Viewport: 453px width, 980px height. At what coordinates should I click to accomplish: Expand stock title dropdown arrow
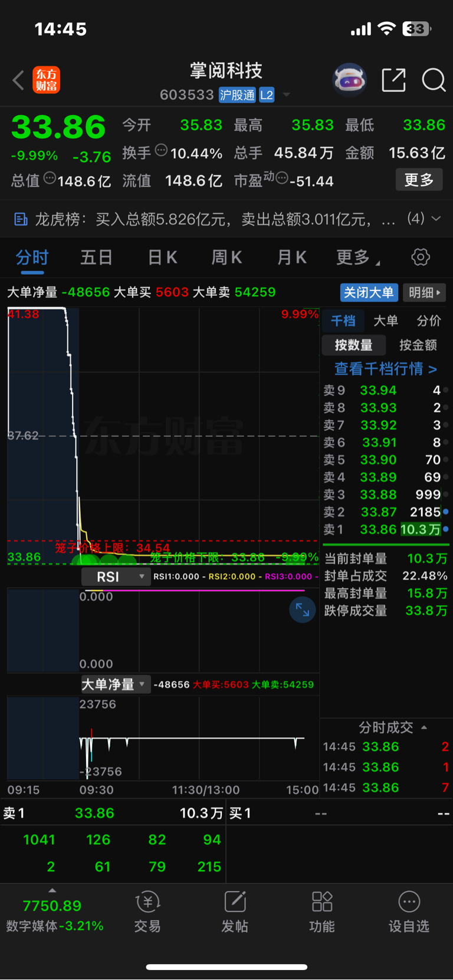coord(287,95)
